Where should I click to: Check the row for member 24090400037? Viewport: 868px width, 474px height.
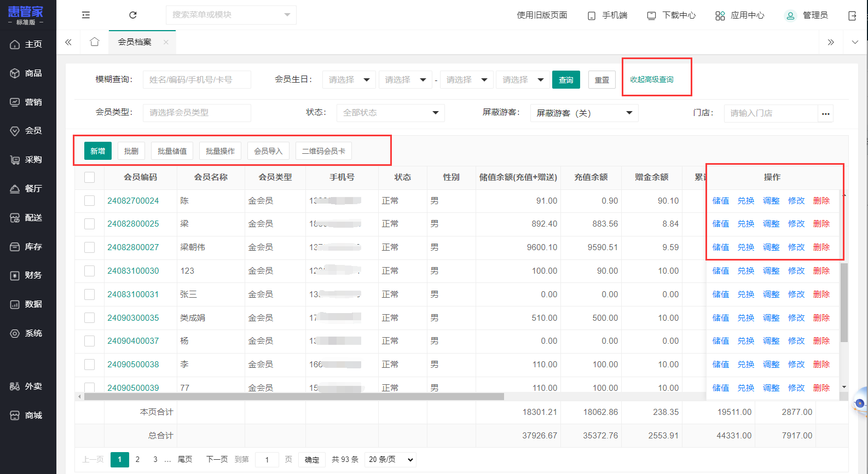[90, 341]
